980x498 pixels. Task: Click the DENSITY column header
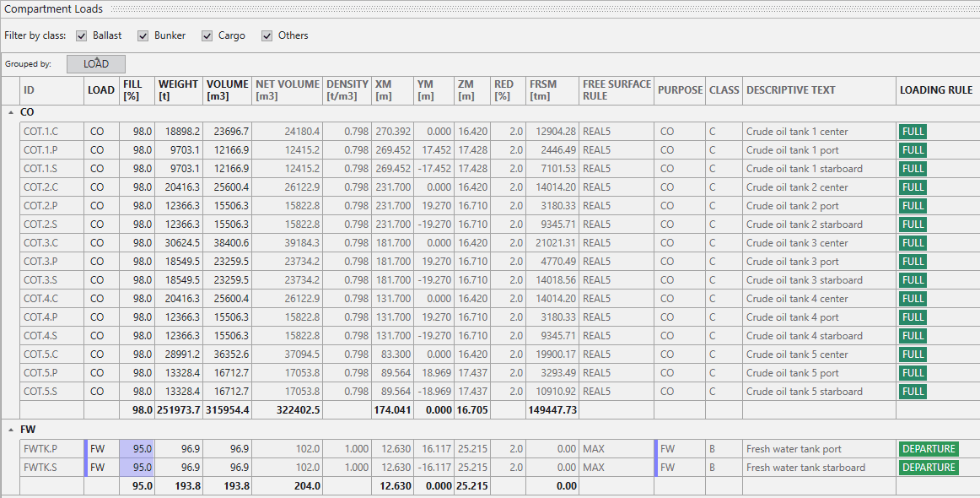point(347,90)
